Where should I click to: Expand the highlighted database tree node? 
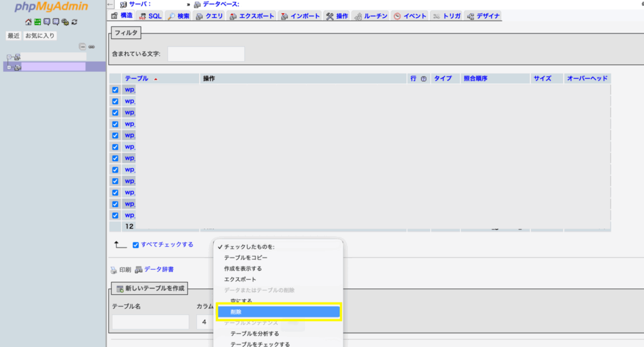(x=9, y=67)
